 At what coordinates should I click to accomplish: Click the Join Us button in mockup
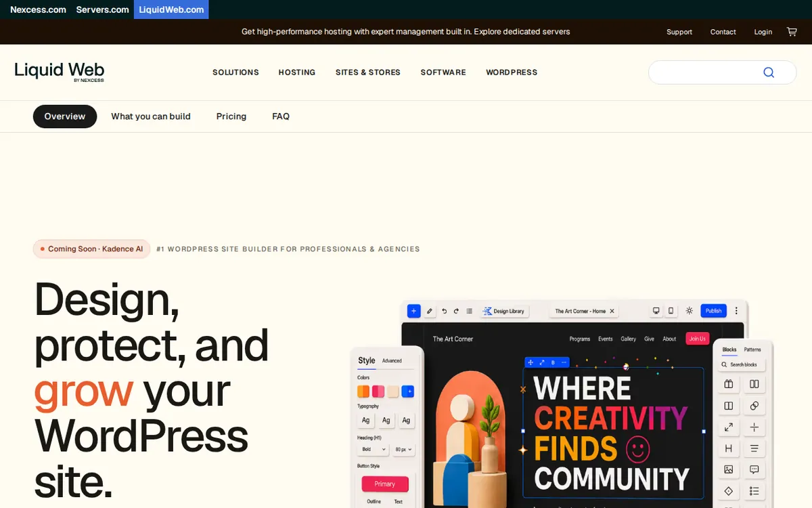click(x=697, y=339)
